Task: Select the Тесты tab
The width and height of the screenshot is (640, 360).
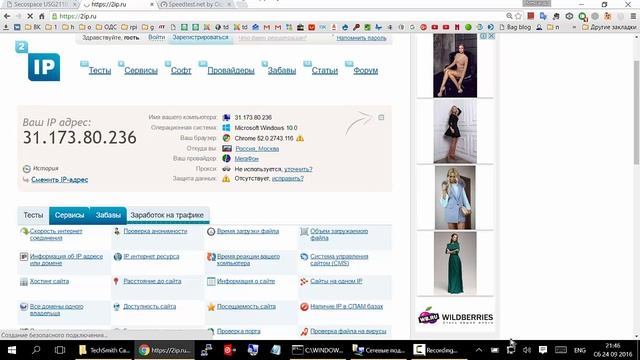Action: [x=33, y=215]
